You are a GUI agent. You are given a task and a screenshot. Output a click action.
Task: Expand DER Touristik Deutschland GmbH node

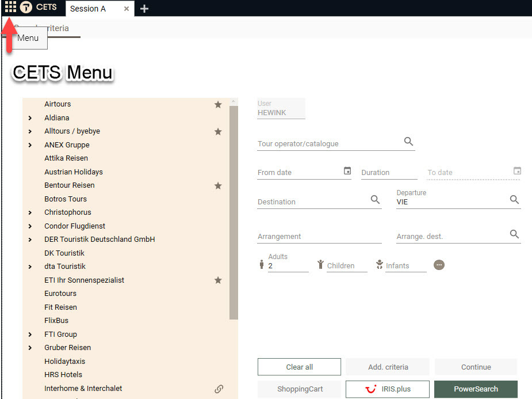30,240
